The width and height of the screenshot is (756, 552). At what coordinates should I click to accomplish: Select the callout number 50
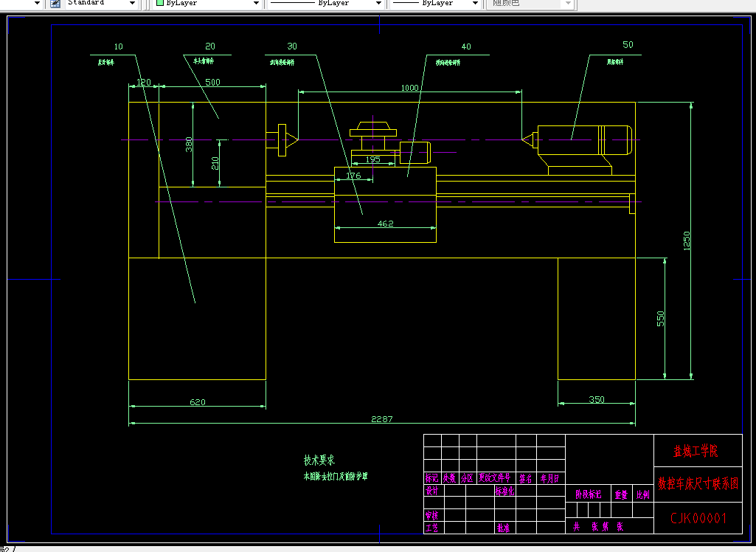pyautogui.click(x=628, y=45)
